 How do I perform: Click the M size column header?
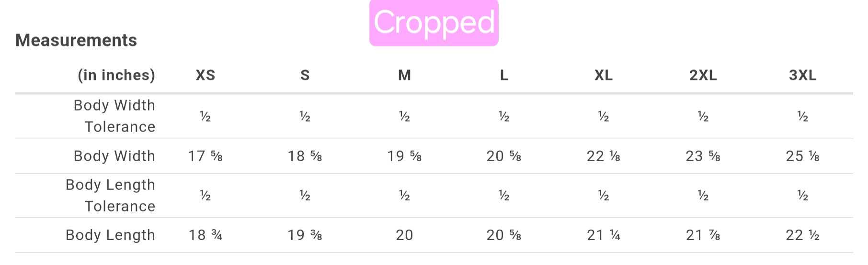click(x=404, y=75)
